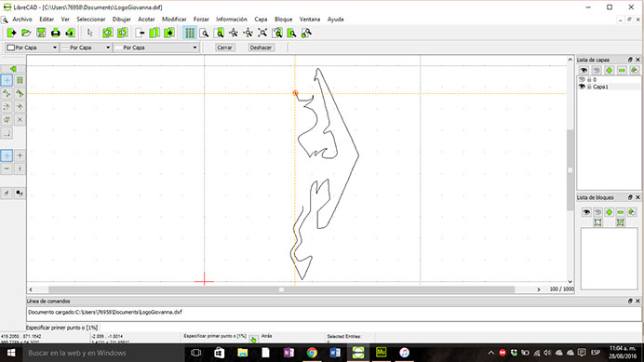644x362 pixels.
Task: Redo action with right arrow icon
Action: point(123,33)
